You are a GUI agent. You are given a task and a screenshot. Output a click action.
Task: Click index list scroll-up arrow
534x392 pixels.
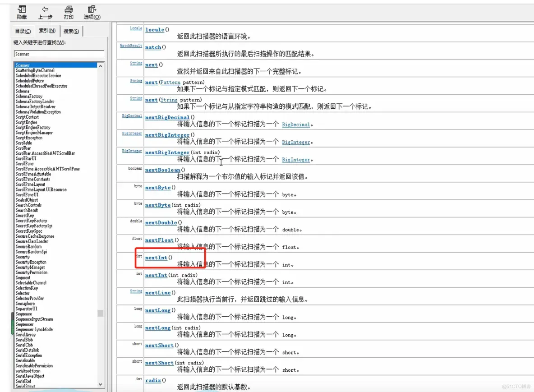click(x=101, y=66)
